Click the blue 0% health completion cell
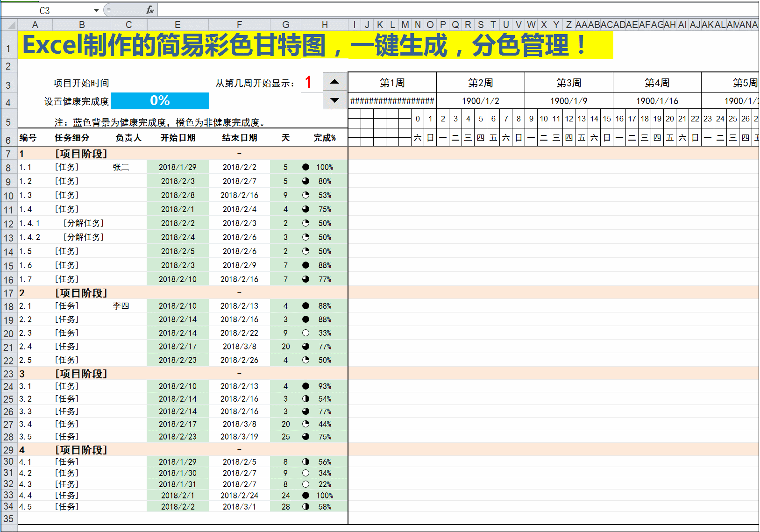The height and width of the screenshot is (532, 760). (160, 100)
